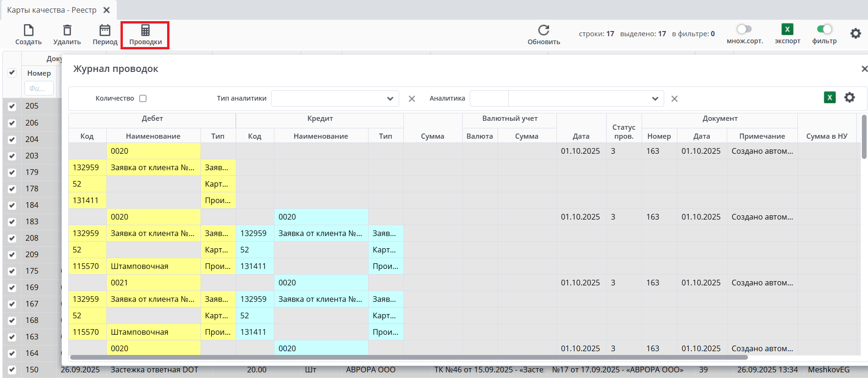The height and width of the screenshot is (378, 868).
Task: Open the Период calendar icon
Action: (x=104, y=31)
